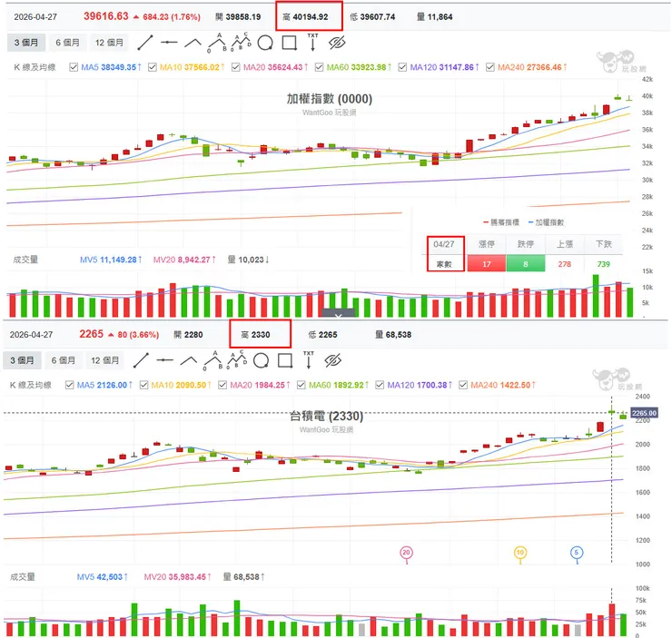Uncheck MA20 35624.43 checkbox
Image resolution: width=672 pixels, height=638 pixels.
(x=236, y=67)
